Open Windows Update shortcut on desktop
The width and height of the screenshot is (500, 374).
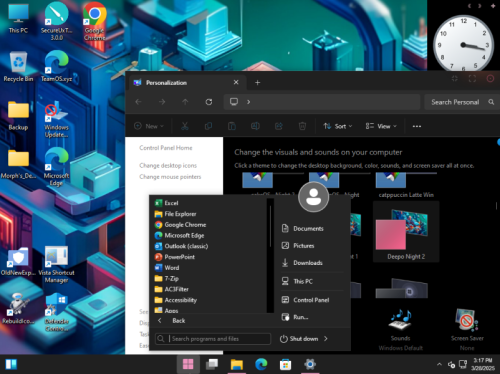[56, 119]
